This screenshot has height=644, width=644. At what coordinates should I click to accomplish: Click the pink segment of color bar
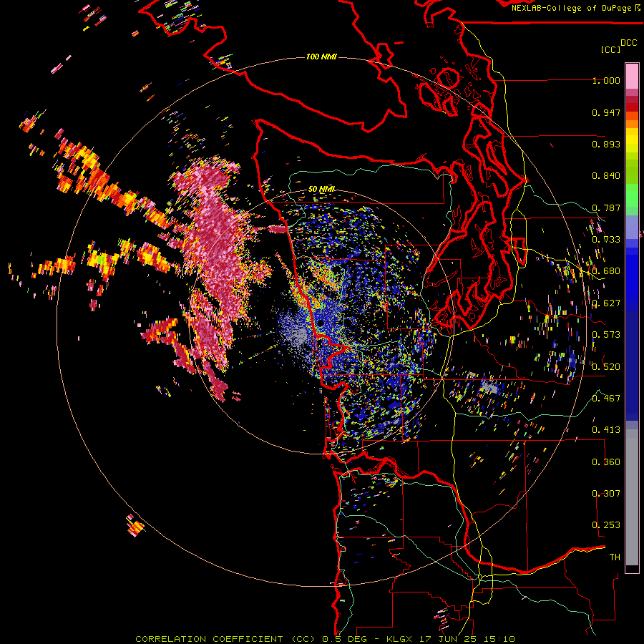632,76
